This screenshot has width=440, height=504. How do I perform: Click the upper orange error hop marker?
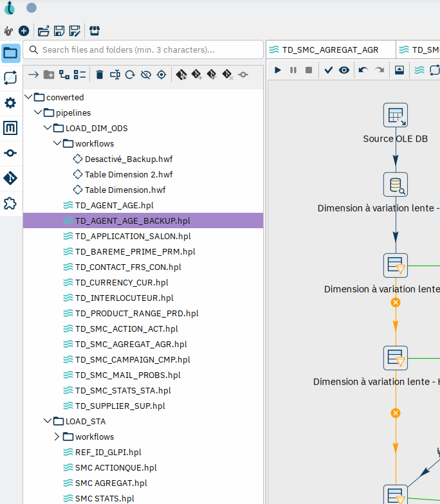point(396,302)
